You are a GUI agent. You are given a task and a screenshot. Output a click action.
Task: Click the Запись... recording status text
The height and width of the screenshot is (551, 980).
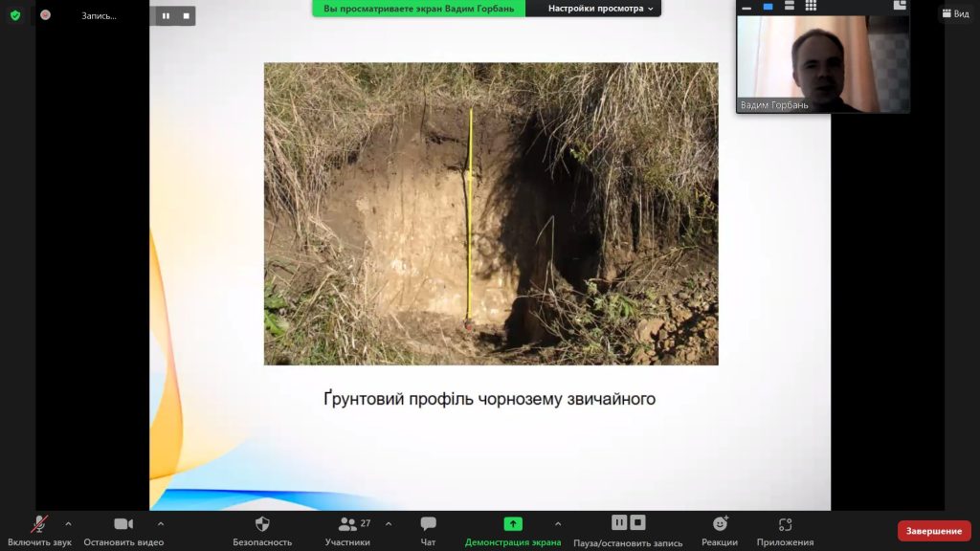tap(99, 15)
